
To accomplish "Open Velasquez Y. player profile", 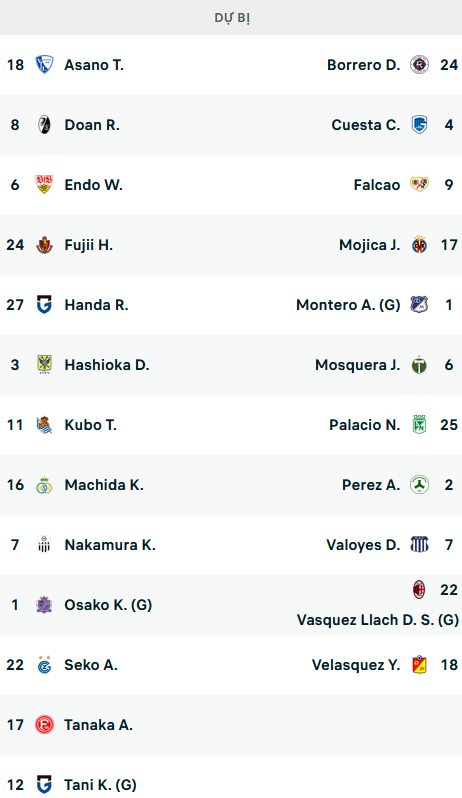I will pos(356,665).
